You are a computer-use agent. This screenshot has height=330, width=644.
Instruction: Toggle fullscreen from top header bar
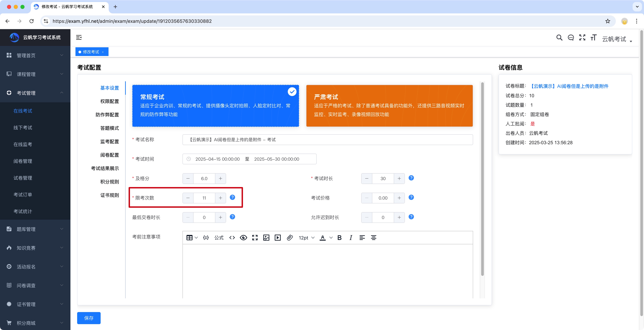click(582, 38)
